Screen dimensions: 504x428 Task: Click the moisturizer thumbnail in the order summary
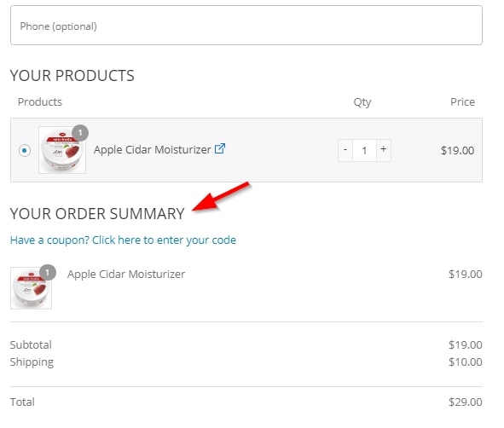(x=31, y=288)
